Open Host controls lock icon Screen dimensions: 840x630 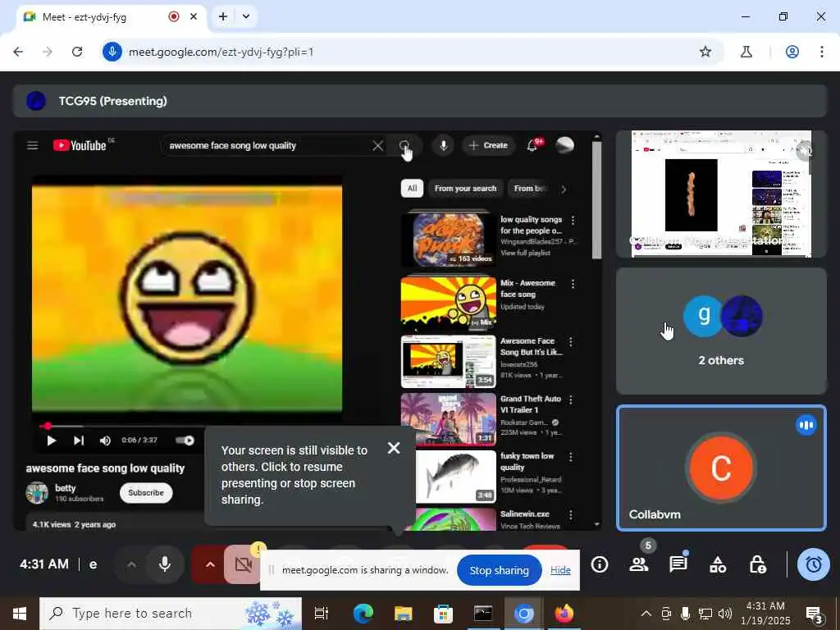pos(757,564)
